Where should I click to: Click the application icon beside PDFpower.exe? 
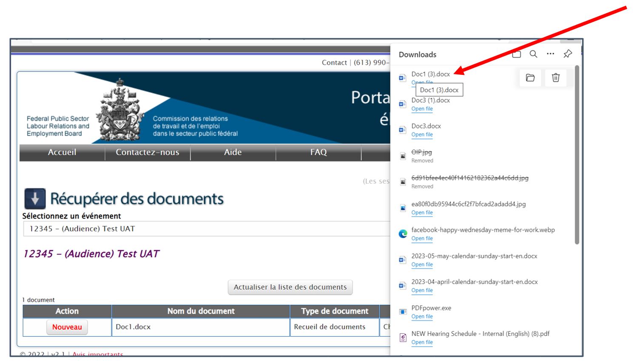click(403, 312)
